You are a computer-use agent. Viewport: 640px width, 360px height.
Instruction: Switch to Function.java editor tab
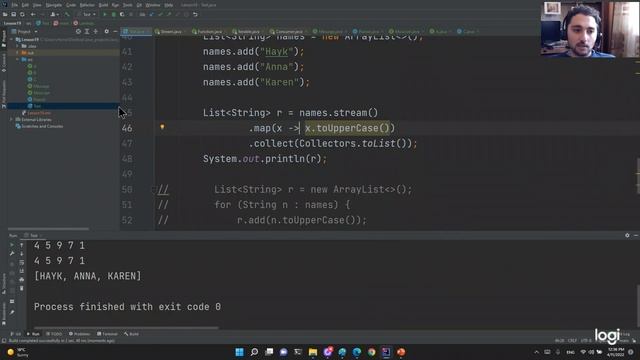point(209,31)
